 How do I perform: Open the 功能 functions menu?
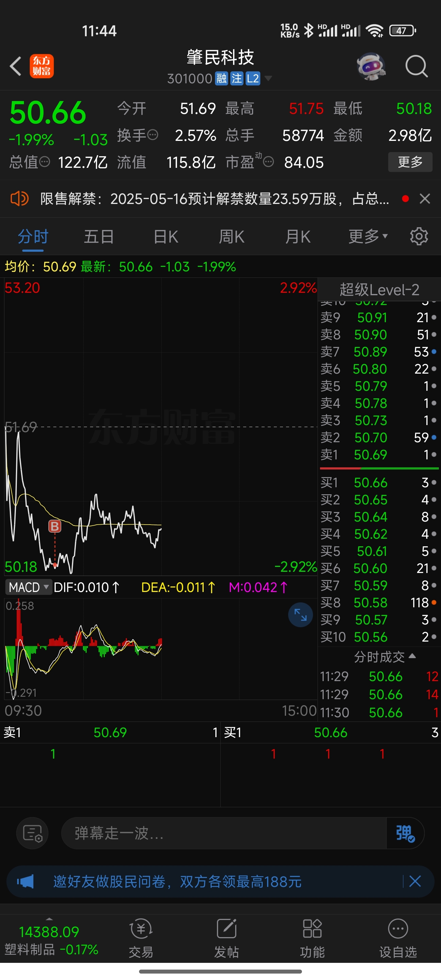312,939
